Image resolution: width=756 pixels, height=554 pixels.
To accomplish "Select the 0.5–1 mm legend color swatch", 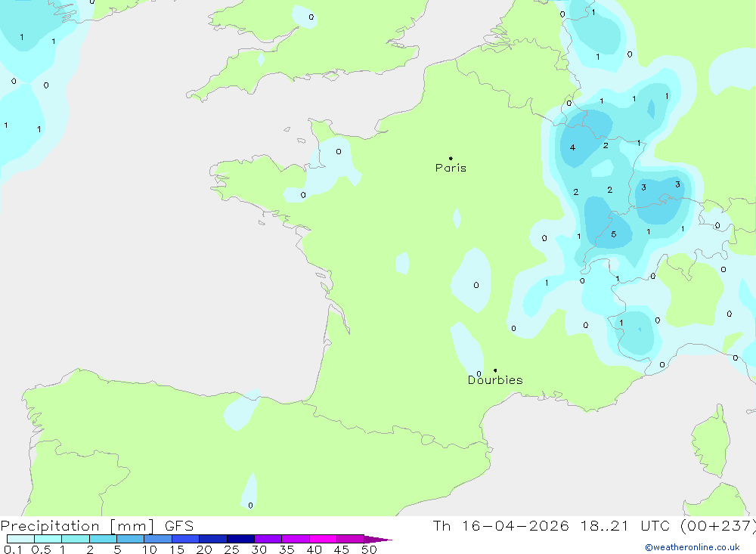I will tap(48, 539).
